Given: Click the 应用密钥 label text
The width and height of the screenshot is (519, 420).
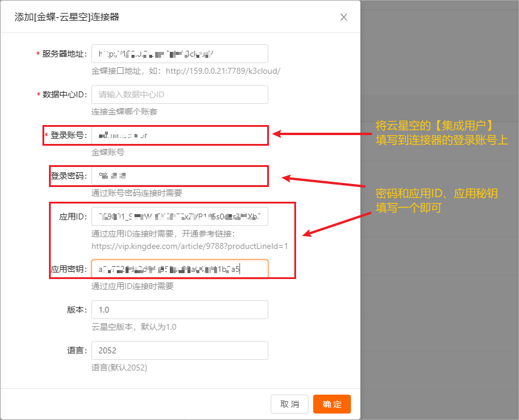Looking at the screenshot, I should coord(68,269).
